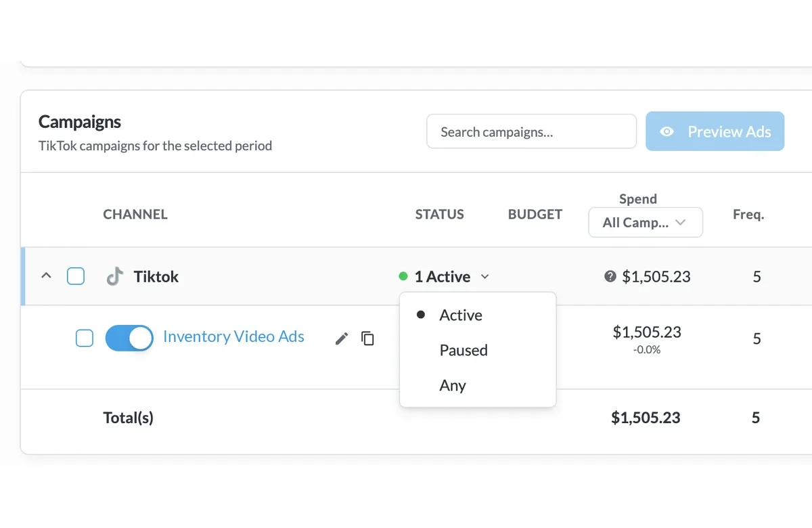812x528 pixels.
Task: Click the pencil edit icon for Inventory Video Ads
Action: point(342,338)
